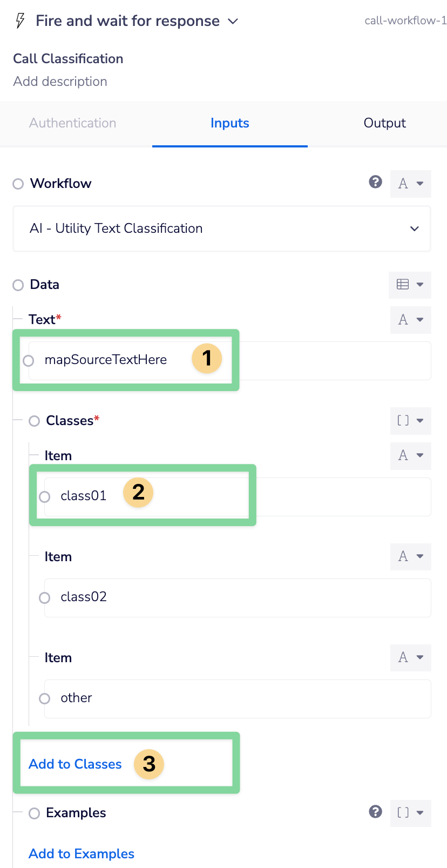Open the help tooltip next to Workflow
This screenshot has height=868, width=447.
click(375, 183)
